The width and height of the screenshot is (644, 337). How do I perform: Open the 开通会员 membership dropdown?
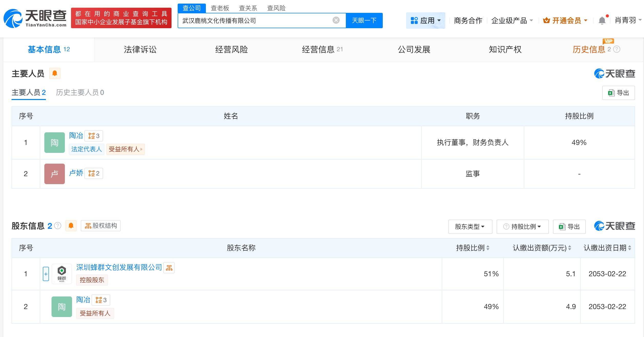tap(565, 20)
